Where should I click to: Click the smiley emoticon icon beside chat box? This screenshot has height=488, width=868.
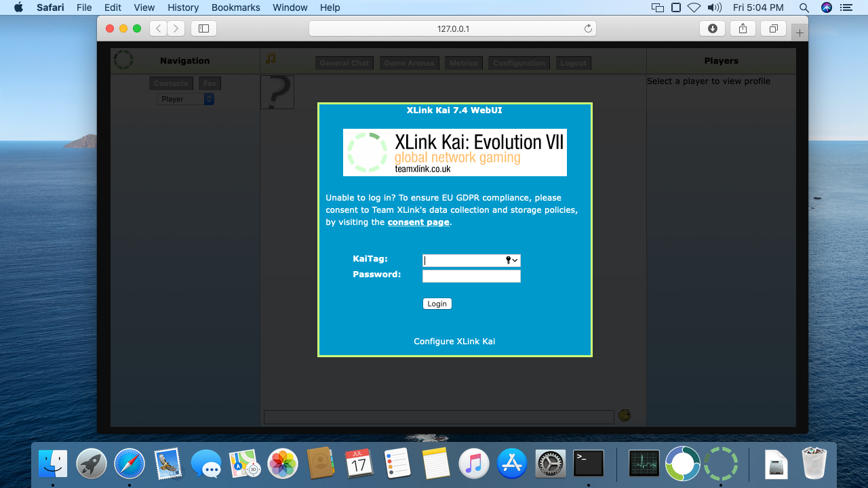(x=625, y=415)
